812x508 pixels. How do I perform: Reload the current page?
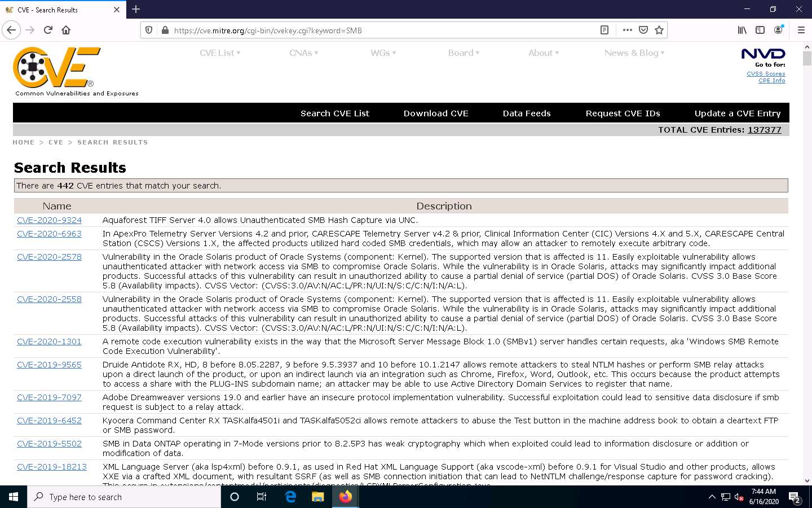[48, 30]
